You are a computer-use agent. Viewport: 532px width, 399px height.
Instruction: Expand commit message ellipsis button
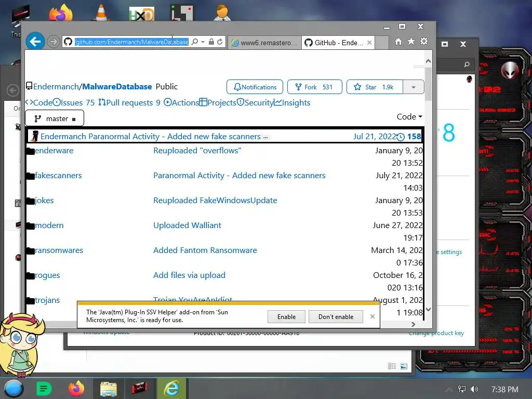[265, 137]
